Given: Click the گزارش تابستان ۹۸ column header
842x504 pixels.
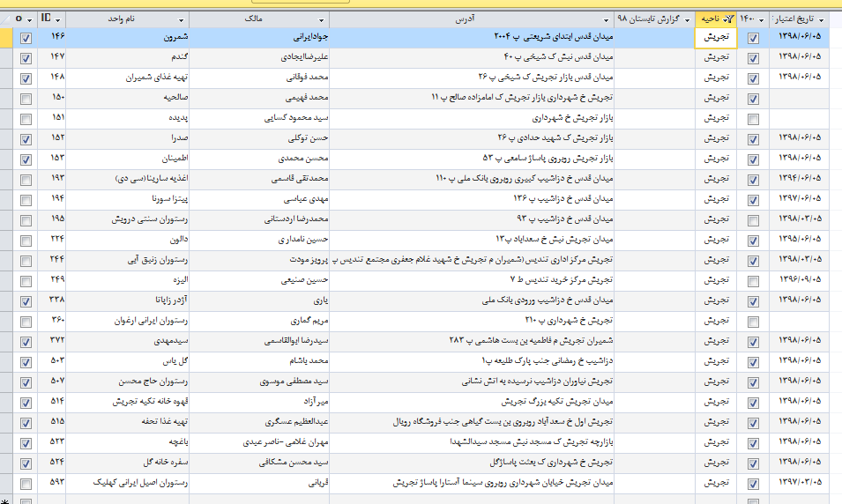Looking at the screenshot, I should (654, 19).
